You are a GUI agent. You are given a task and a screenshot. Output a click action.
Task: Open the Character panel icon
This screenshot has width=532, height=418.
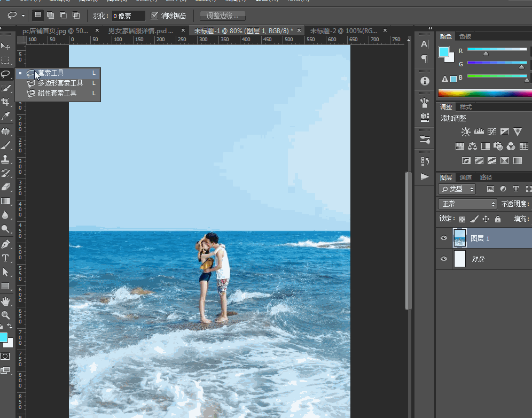pos(425,44)
